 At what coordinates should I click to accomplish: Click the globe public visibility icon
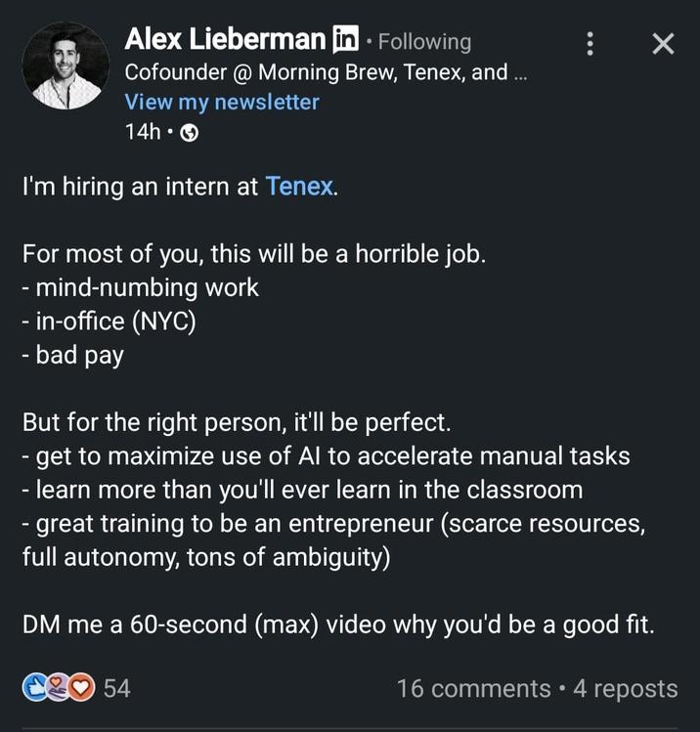[x=190, y=133]
